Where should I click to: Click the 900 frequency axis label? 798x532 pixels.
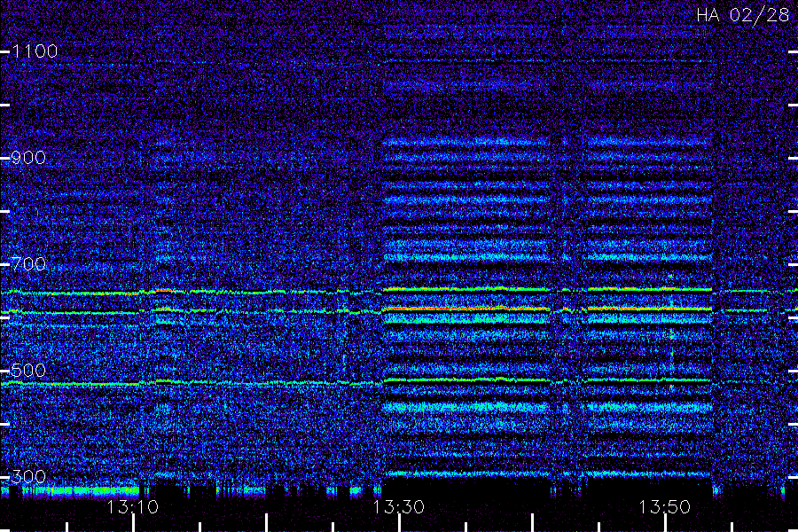(x=28, y=157)
